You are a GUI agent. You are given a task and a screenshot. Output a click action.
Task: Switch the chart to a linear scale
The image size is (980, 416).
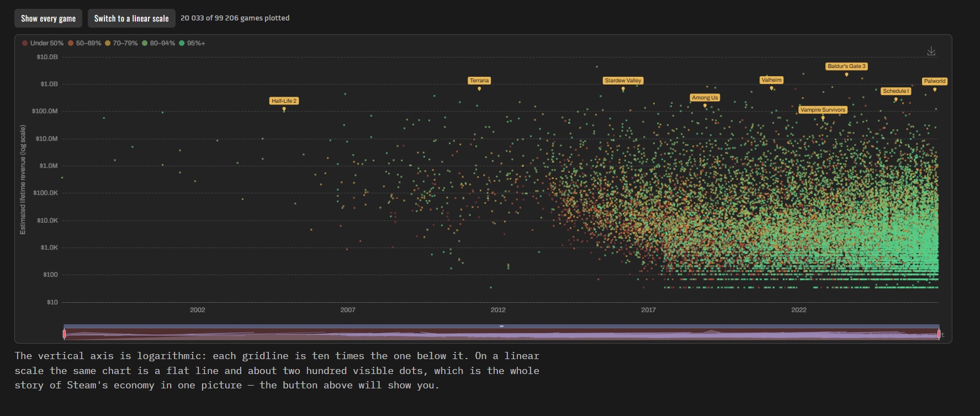click(131, 18)
